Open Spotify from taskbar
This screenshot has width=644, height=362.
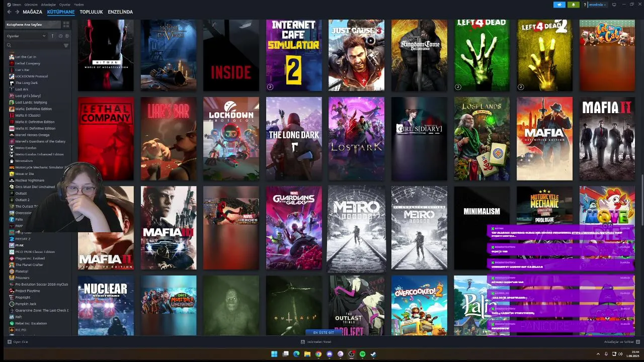pos(362,354)
